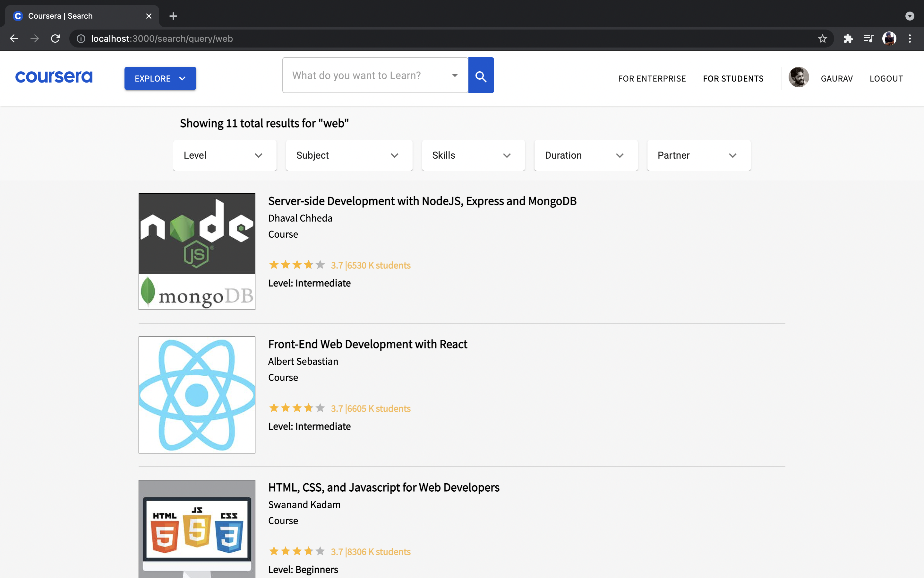Click the blue search magnifier button

pyautogui.click(x=481, y=75)
